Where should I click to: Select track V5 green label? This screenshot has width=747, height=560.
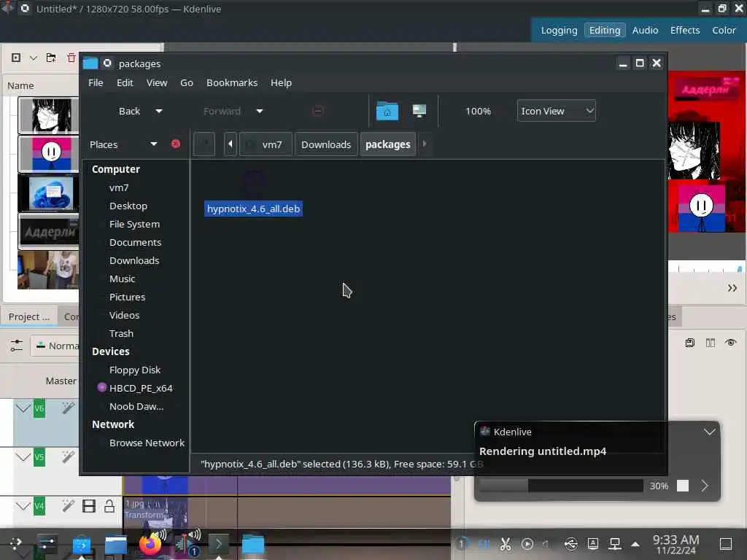coord(39,457)
